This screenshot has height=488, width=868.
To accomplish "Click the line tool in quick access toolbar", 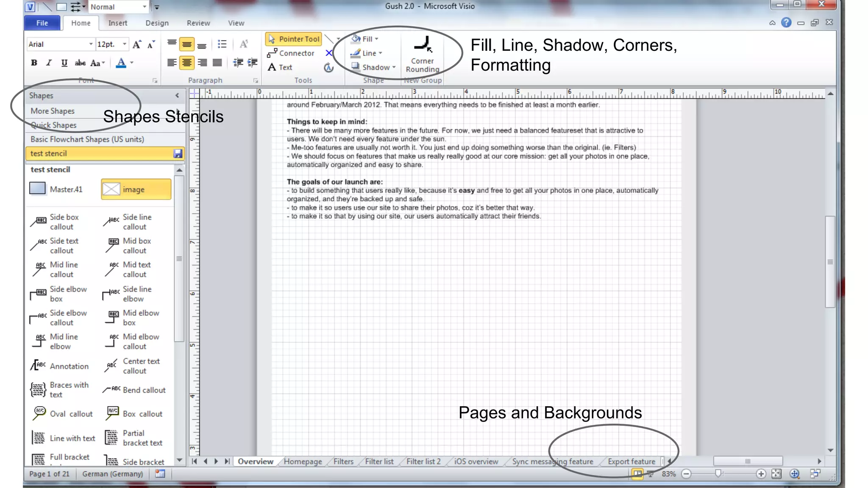I will click(x=47, y=7).
